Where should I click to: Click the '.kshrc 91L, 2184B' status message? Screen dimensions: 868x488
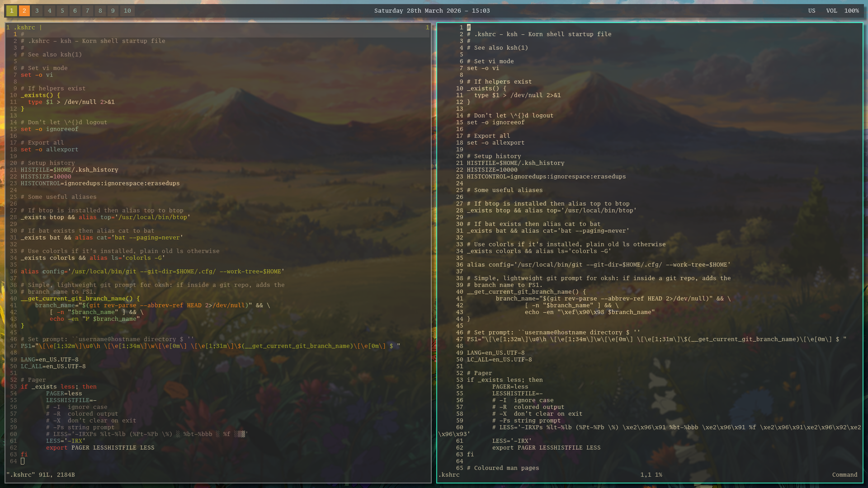point(41,475)
